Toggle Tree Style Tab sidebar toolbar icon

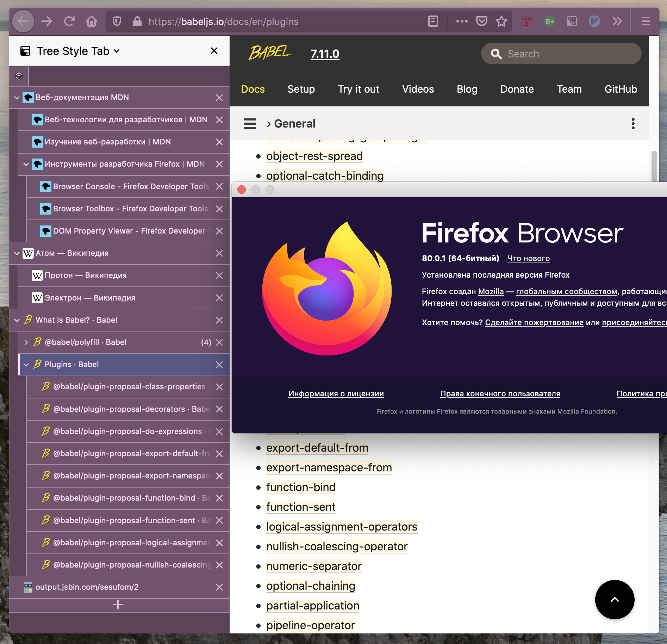[572, 21]
